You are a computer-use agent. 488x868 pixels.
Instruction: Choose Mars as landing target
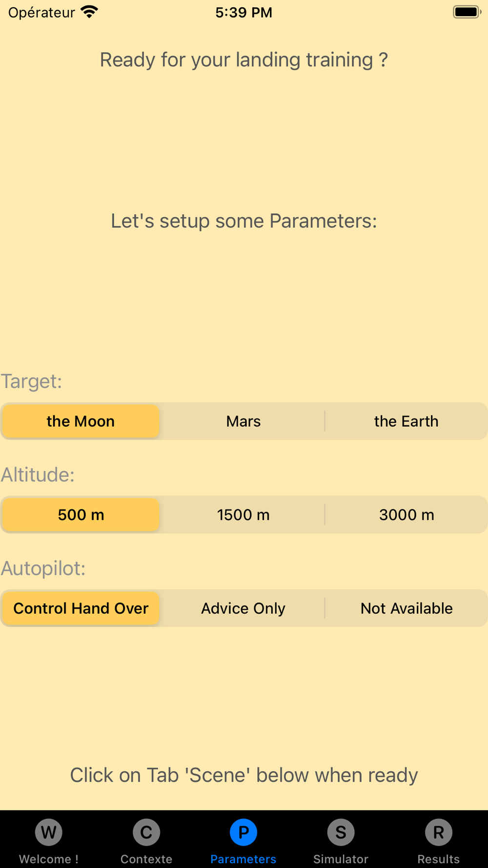pyautogui.click(x=244, y=421)
